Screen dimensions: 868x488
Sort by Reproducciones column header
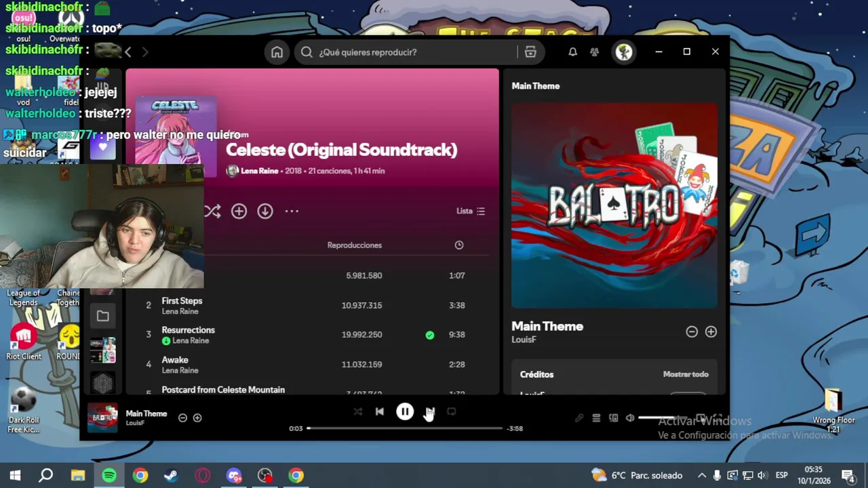(x=355, y=245)
